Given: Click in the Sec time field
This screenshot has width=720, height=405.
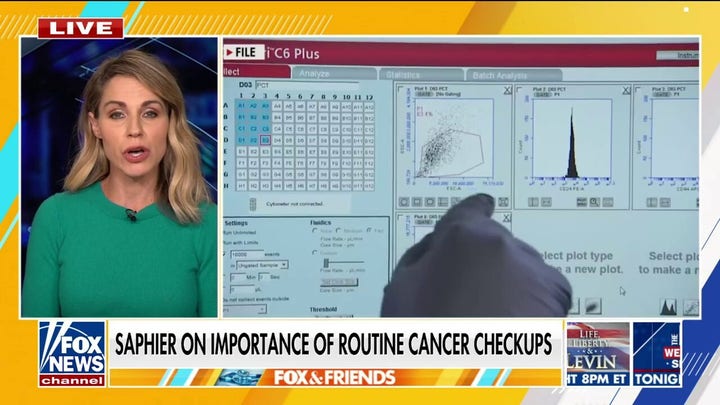Looking at the screenshot, I should pos(263,277).
